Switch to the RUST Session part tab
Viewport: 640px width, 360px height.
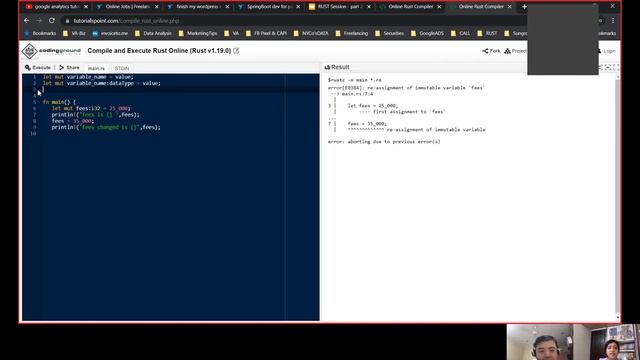tap(339, 7)
